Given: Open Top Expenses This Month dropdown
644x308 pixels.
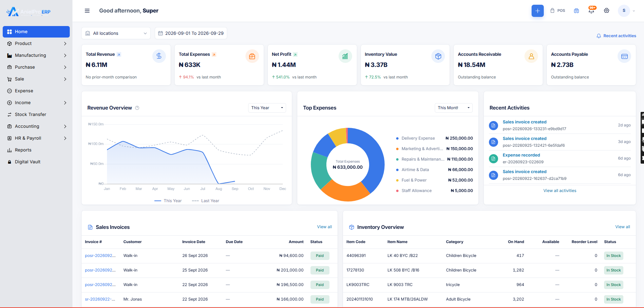Looking at the screenshot, I should pos(453,108).
